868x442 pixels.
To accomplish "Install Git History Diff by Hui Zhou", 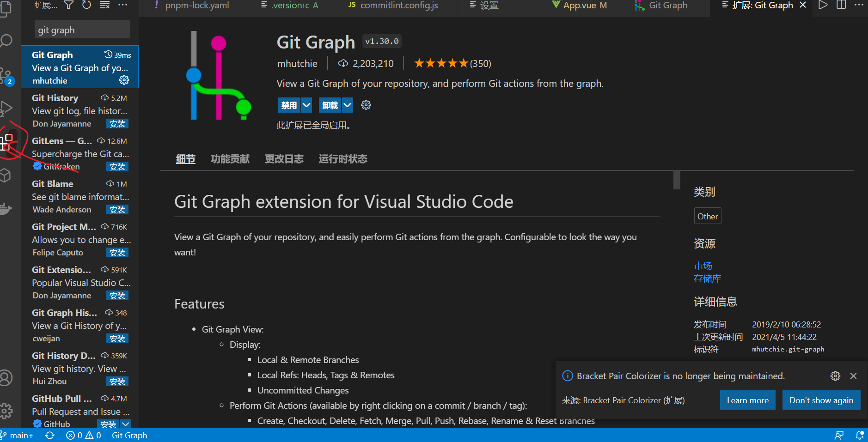I will 117,381.
